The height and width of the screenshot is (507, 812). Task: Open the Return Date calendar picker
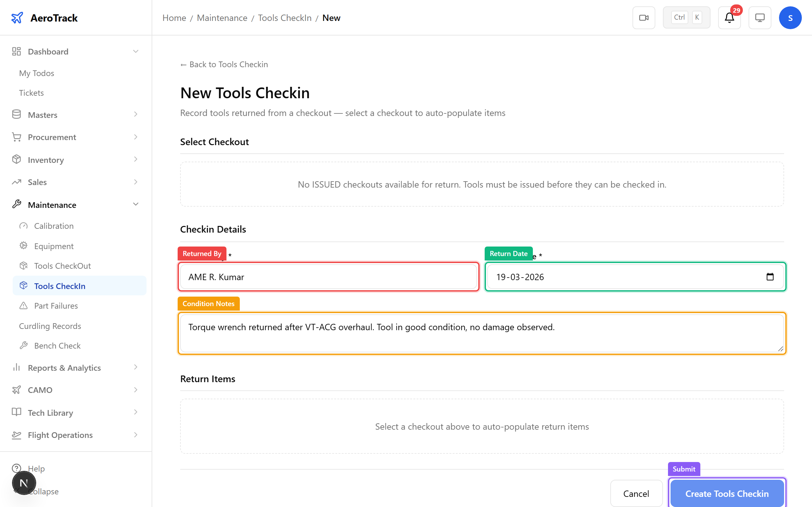(771, 277)
